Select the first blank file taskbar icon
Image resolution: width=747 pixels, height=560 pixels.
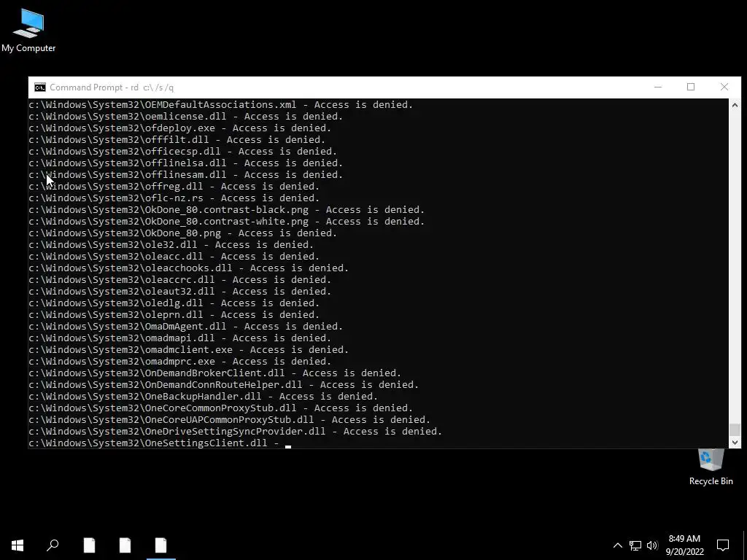(89, 545)
